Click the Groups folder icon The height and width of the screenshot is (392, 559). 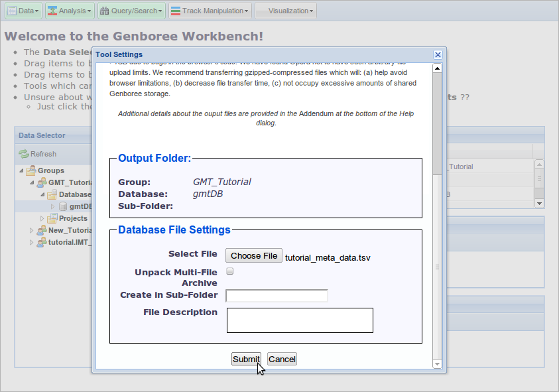pyautogui.click(x=31, y=170)
